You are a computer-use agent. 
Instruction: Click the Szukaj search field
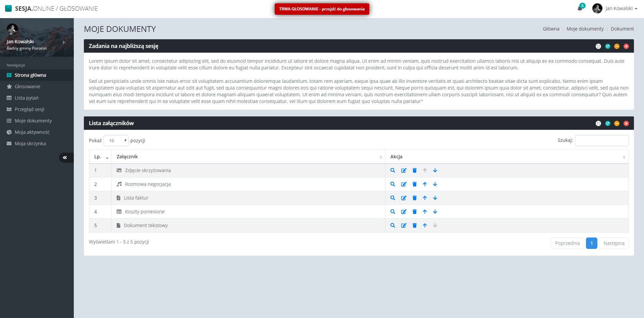[x=601, y=141]
